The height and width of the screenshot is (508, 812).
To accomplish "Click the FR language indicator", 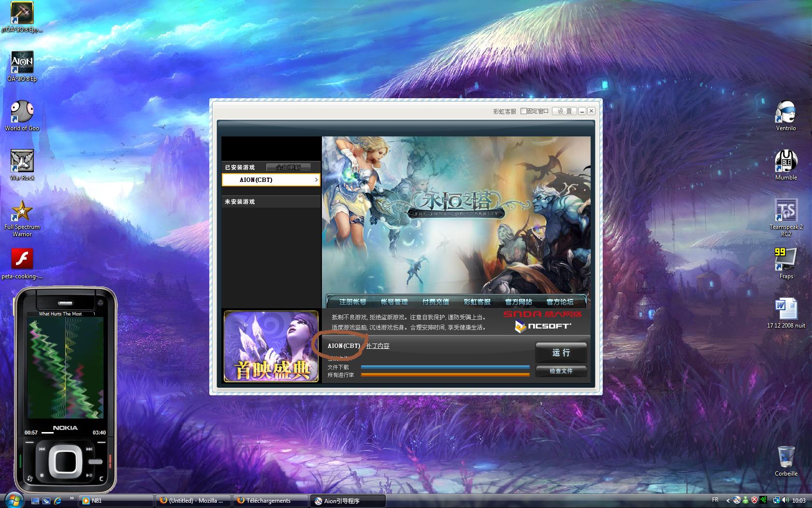I will [x=715, y=500].
